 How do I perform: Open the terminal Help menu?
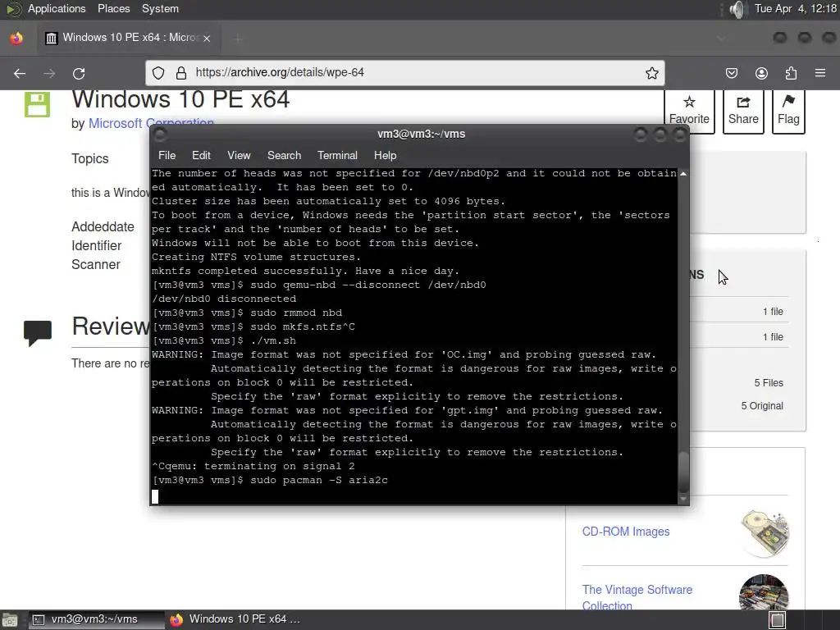[385, 155]
